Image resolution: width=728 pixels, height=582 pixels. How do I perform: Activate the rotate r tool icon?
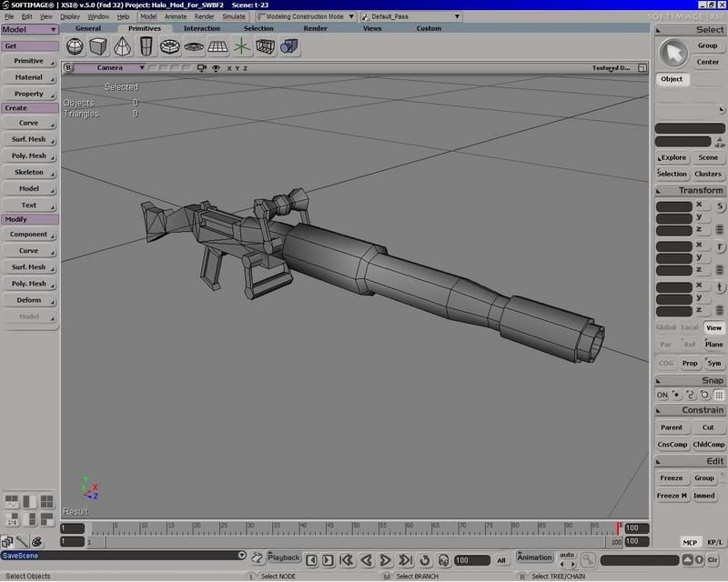tap(720, 246)
